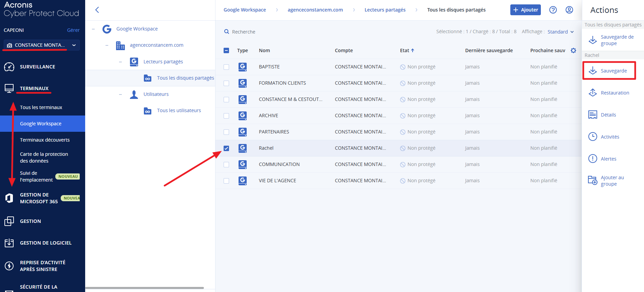
Task: Click the Microsoft 365 Office icon
Action: coord(9,198)
